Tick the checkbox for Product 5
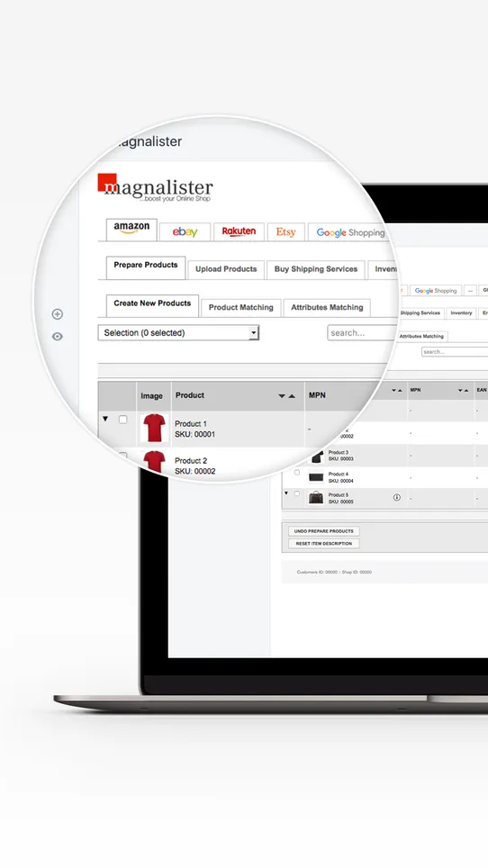488x868 pixels. (x=296, y=493)
